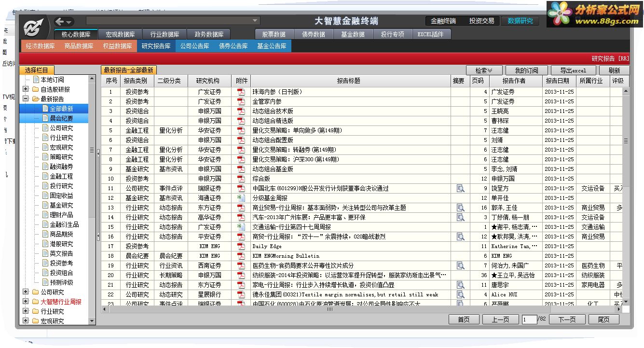Expand the 行业研究 root folder
Image resolution: width=644 pixels, height=348 pixels.
[x=26, y=311]
